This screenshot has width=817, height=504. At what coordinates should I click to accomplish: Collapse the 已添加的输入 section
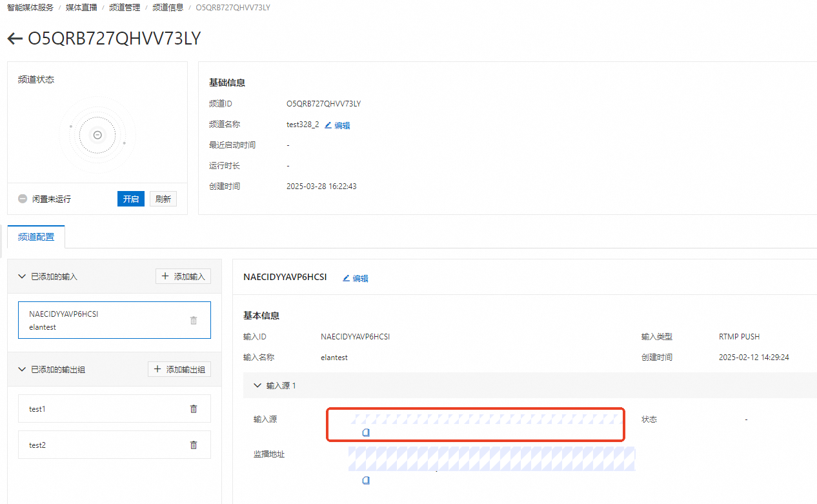(22, 276)
